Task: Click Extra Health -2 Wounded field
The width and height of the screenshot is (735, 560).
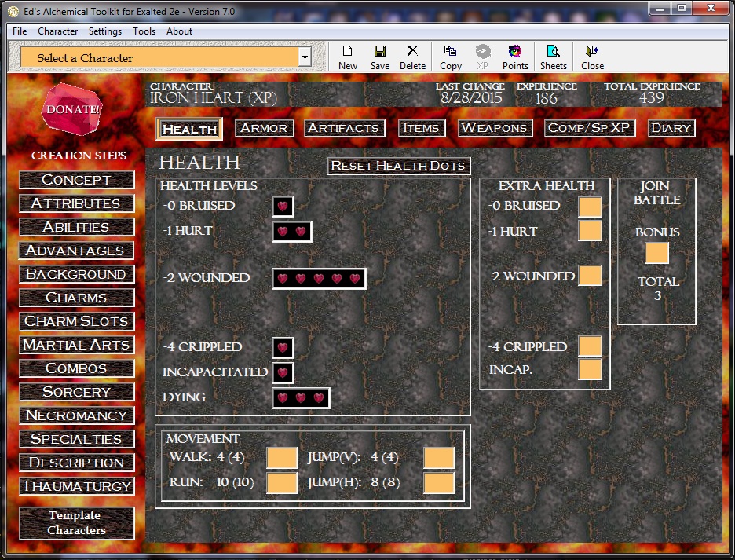Action: click(590, 276)
